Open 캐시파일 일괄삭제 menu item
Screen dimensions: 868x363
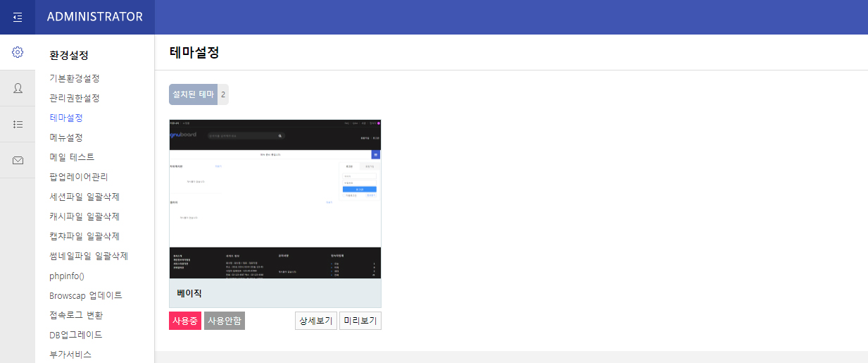(84, 216)
